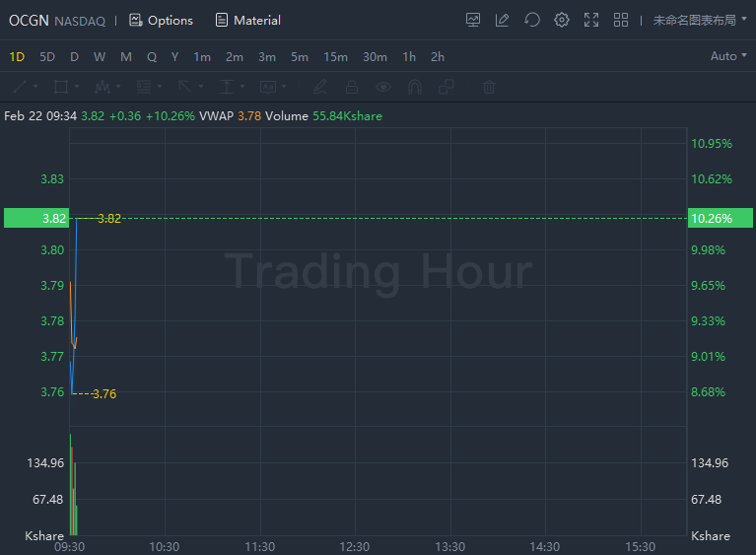Select the text annotation tool
The width and height of the screenshot is (756, 555).
click(268, 87)
